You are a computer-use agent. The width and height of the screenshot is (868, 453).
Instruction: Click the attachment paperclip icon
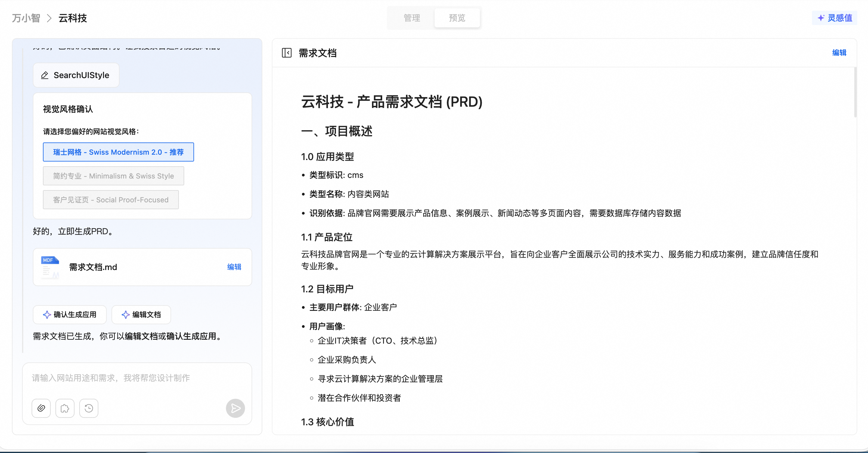[x=41, y=408]
